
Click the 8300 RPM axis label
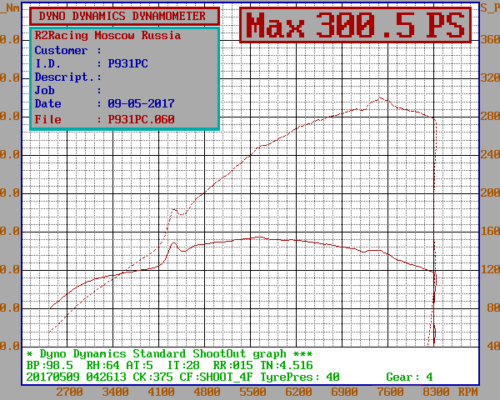pos(436,392)
